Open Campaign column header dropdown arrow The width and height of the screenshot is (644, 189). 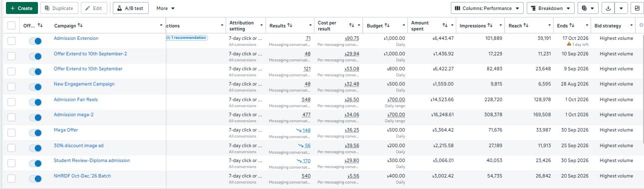point(161,25)
